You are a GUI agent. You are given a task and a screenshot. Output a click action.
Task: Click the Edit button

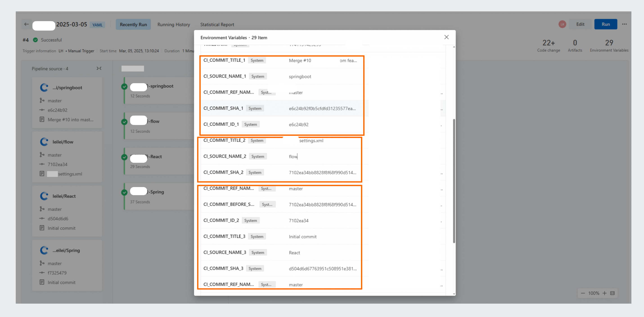pyautogui.click(x=580, y=24)
